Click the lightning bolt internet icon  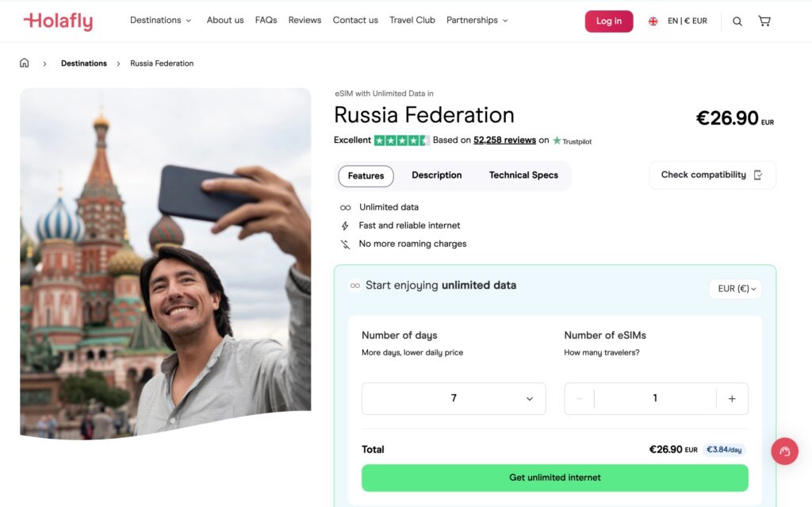pos(344,225)
